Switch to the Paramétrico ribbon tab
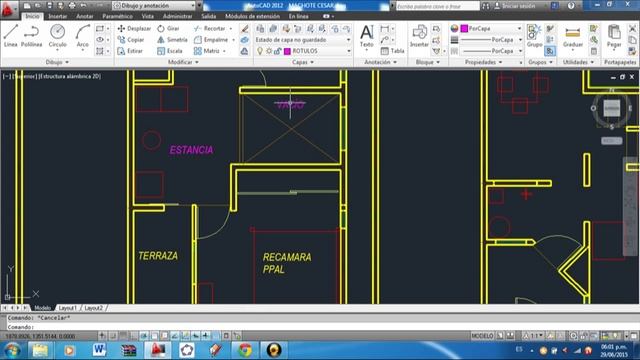Screen dimensions: 640x360 pos(117,16)
